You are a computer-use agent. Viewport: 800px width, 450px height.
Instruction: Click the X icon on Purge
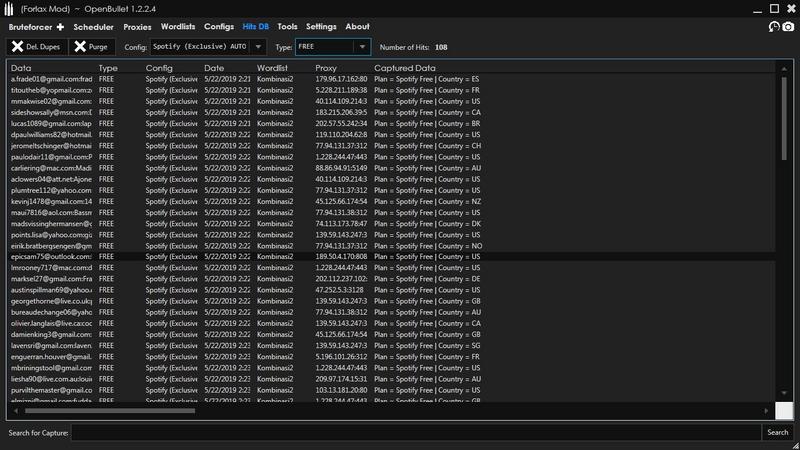tap(80, 46)
